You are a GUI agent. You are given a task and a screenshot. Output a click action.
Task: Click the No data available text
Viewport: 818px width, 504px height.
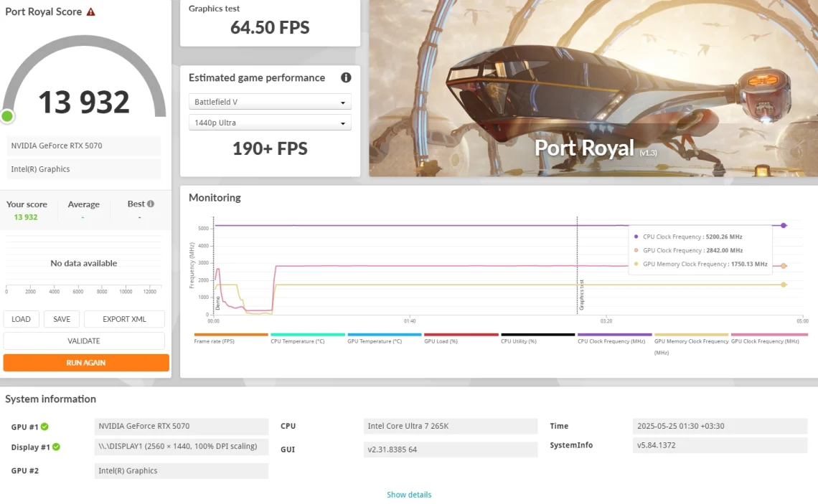[x=83, y=263]
